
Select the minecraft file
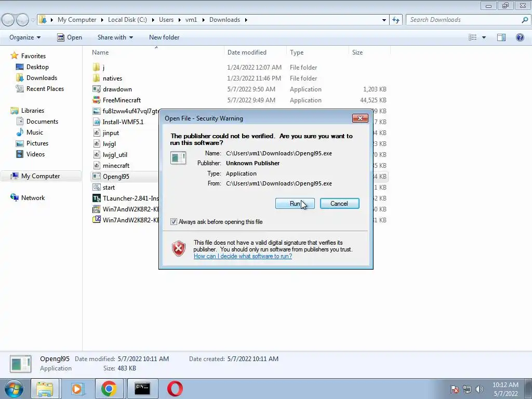coord(116,166)
